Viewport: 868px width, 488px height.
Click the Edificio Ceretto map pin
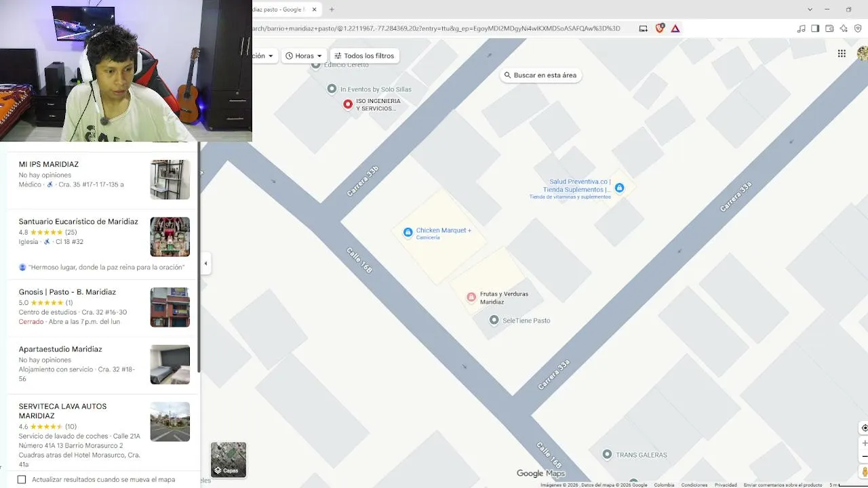(315, 65)
